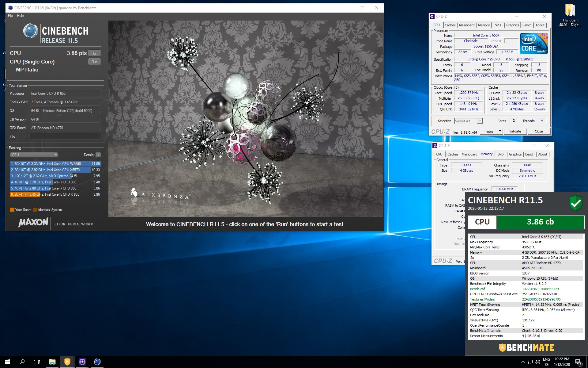Switch to Memory tab in top CPU-Z
The image size is (588, 368).
click(484, 25)
